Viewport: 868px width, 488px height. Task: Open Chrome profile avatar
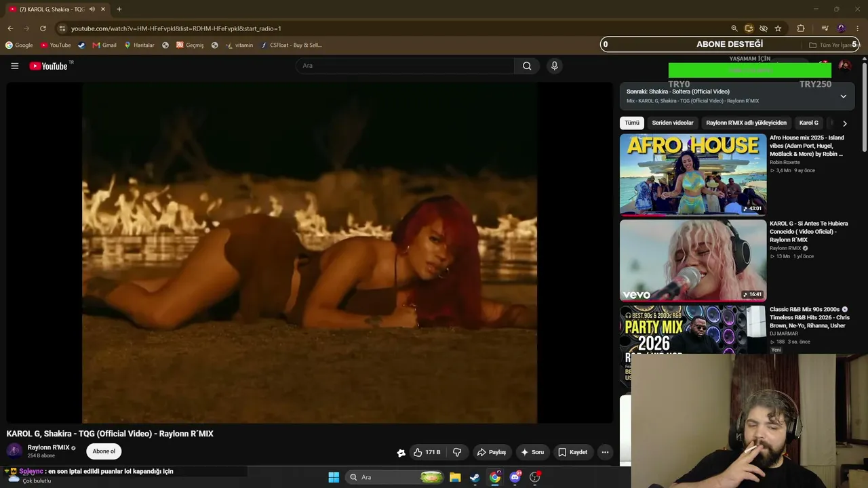coord(842,28)
